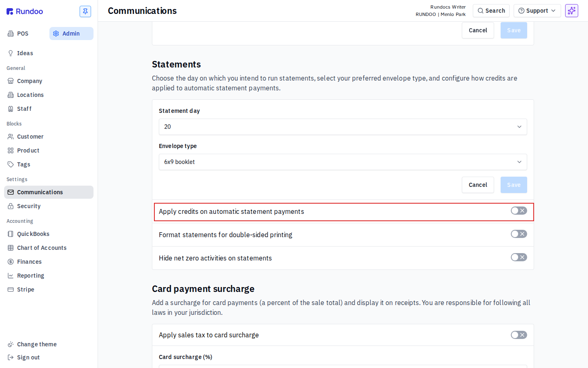Click the Communications page title
The image size is (588, 368).
tap(142, 11)
